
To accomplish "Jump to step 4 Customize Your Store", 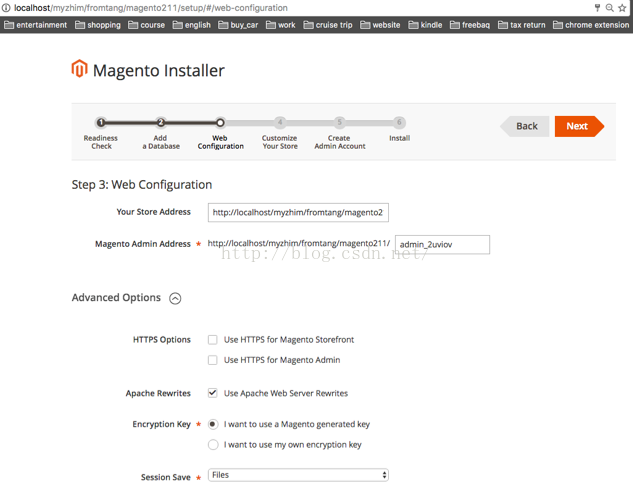I will click(280, 122).
